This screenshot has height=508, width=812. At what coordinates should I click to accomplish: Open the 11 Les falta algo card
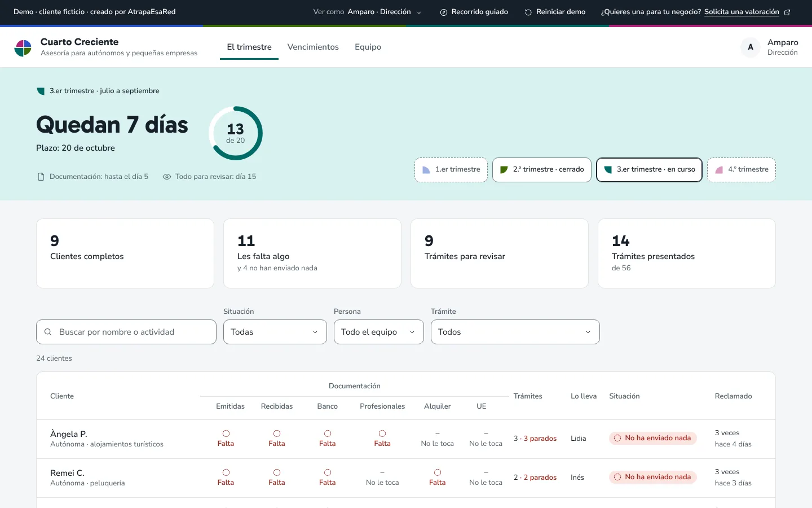312,253
